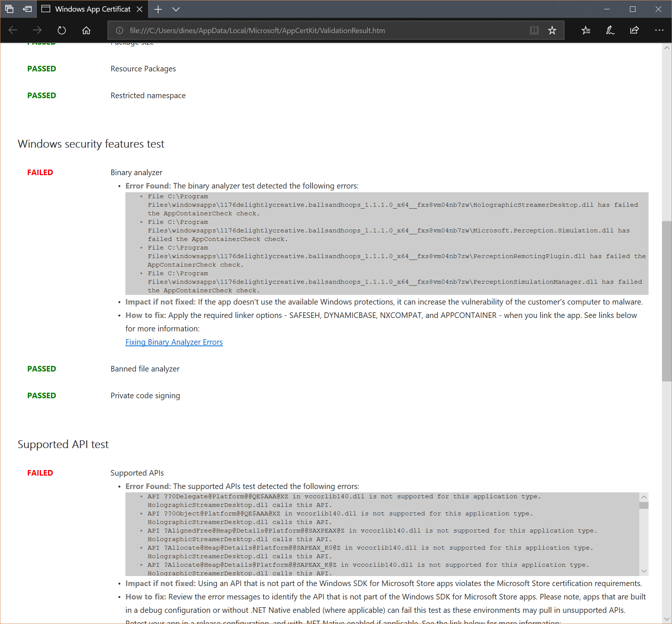Click the page scroll up arrow
Viewport: 672px width, 624px height.
pyautogui.click(x=667, y=48)
